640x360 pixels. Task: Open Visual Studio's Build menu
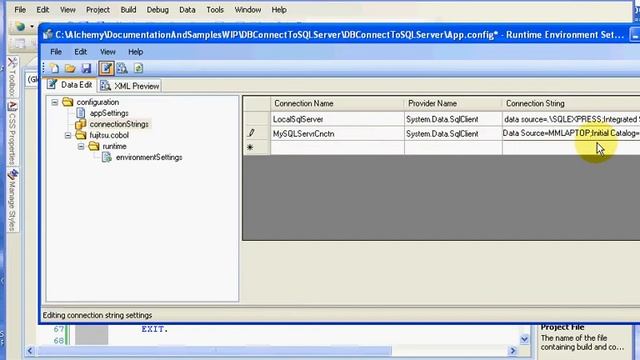128,10
